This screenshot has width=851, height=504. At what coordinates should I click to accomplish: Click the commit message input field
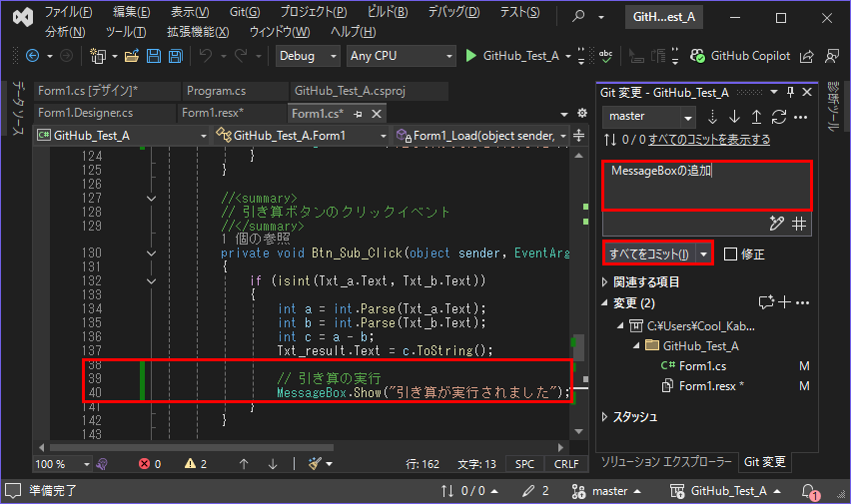click(x=706, y=186)
